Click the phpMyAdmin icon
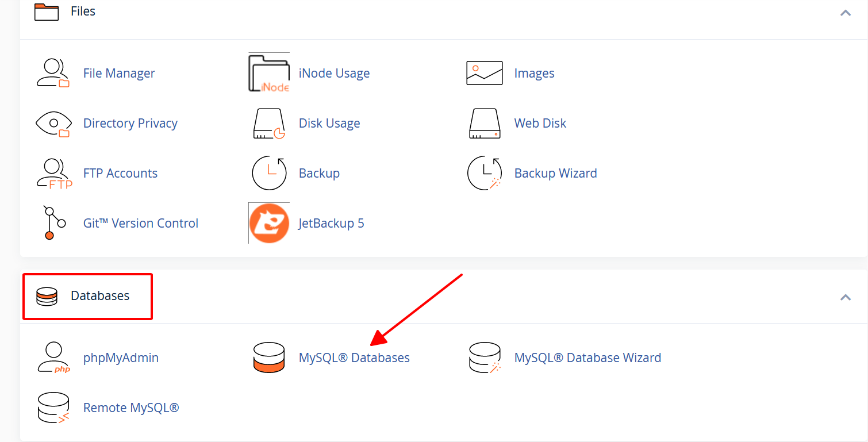 point(53,358)
